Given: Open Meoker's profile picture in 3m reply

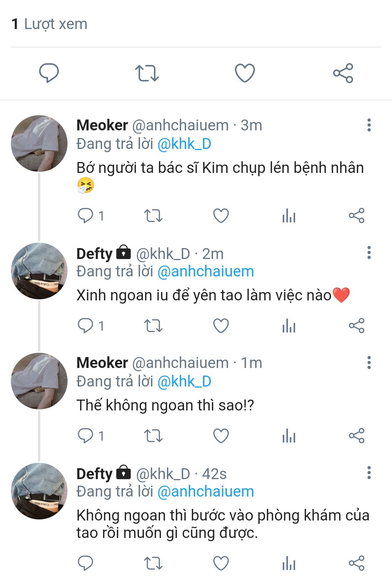Looking at the screenshot, I should [39, 143].
